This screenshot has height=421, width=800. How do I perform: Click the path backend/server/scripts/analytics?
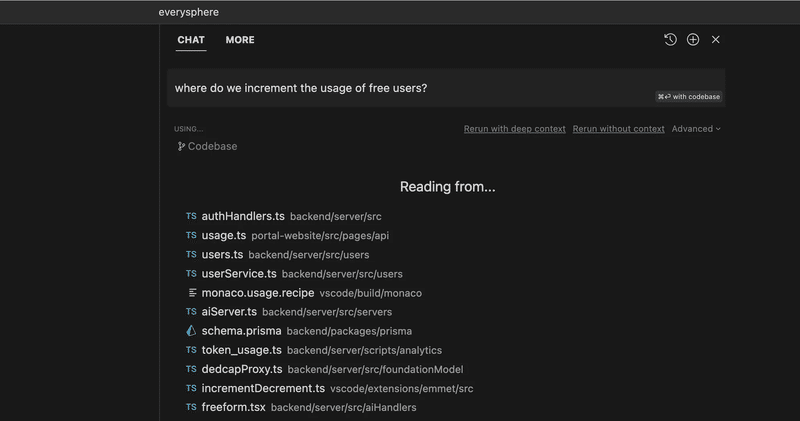(x=364, y=350)
